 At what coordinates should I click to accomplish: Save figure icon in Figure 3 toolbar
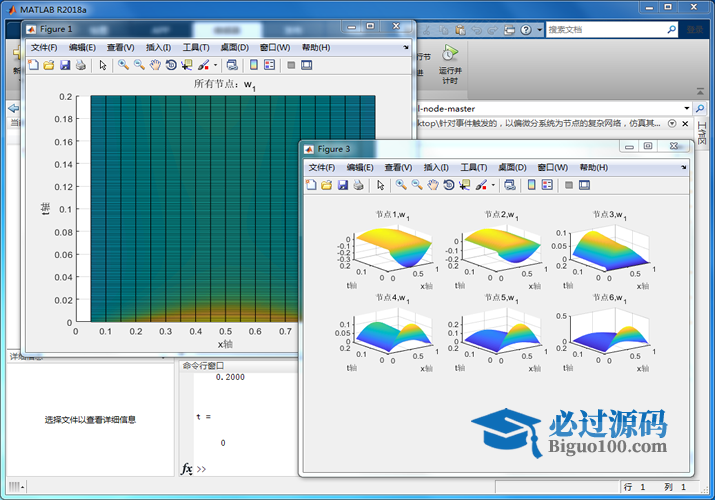point(342,185)
